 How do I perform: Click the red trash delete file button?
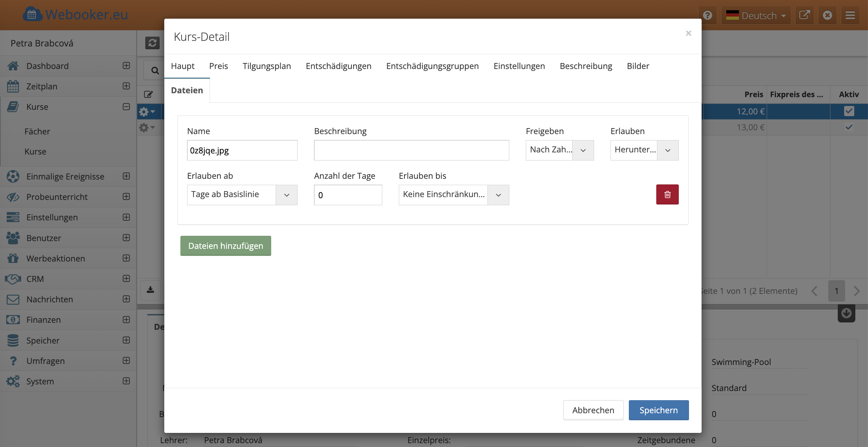tap(667, 194)
